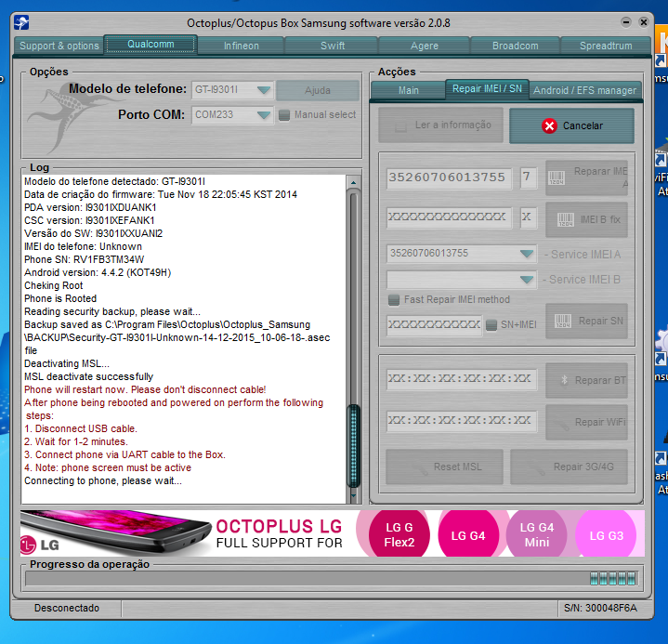Select the Broadcom tab
The width and height of the screenshot is (668, 644).
pos(515,46)
